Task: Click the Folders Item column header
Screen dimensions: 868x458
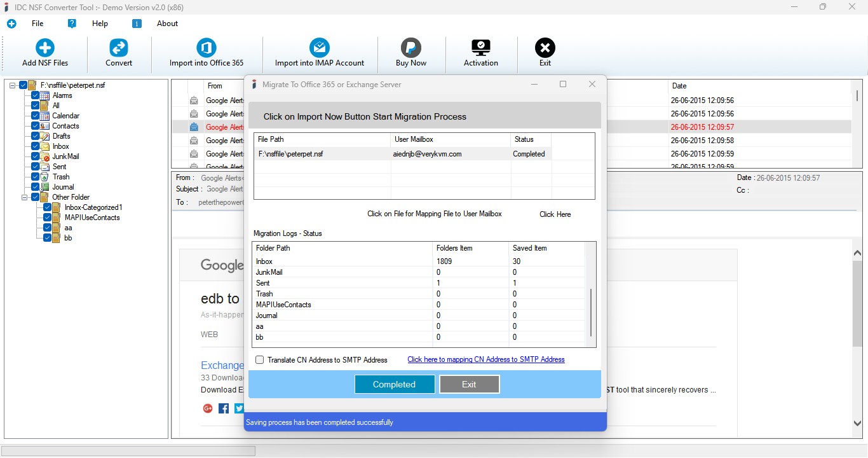Action: (471, 248)
